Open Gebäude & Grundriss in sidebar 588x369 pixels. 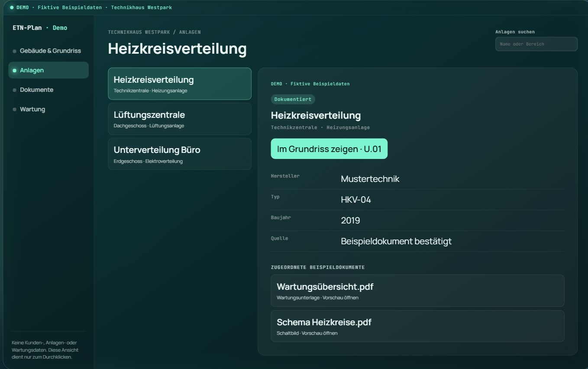[x=48, y=51]
